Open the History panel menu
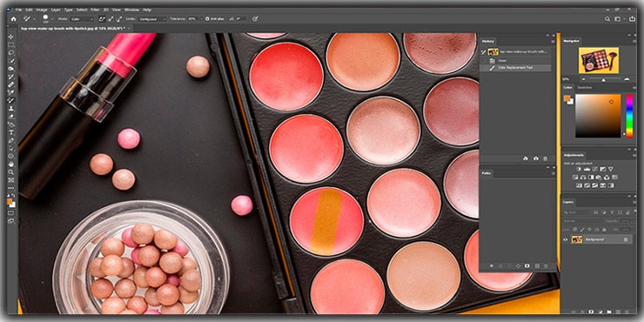Viewport: 644px width, 322px height. [553, 42]
